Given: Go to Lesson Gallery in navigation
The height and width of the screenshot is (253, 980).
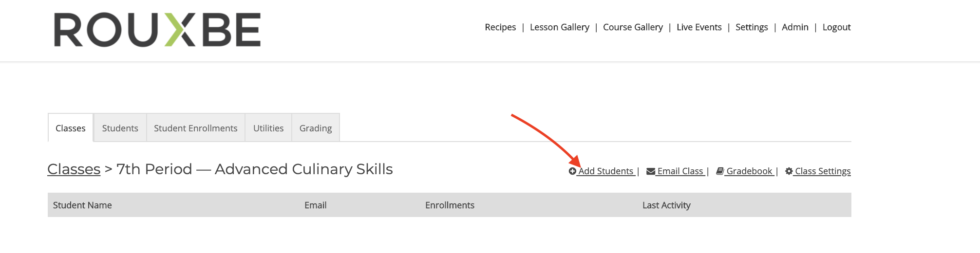Looking at the screenshot, I should pos(560,27).
